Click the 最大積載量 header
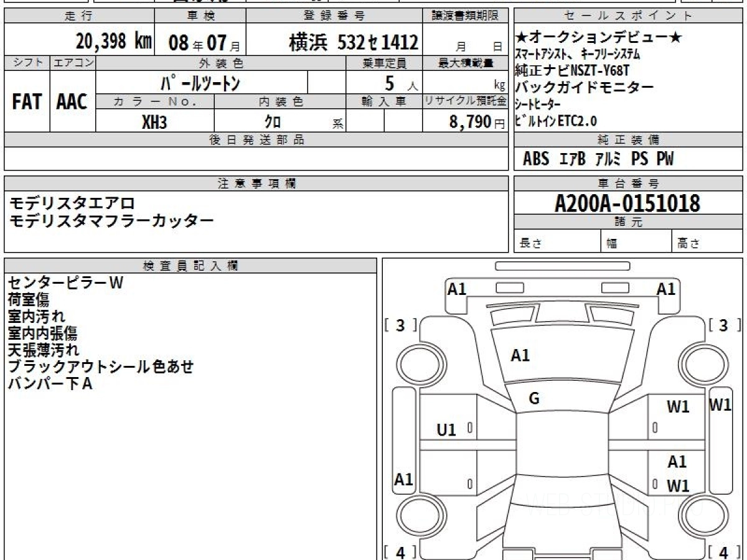Screen dimensions: 747x560 (x=466, y=63)
